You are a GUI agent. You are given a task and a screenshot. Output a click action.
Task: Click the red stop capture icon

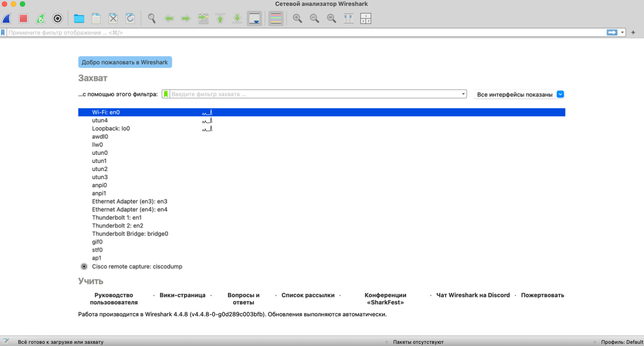[23, 18]
